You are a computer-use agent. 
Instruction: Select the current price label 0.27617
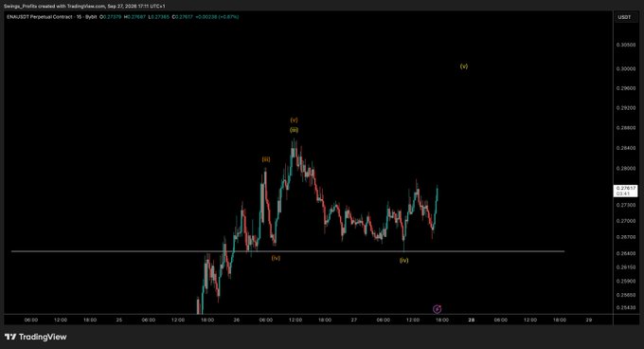[626, 188]
